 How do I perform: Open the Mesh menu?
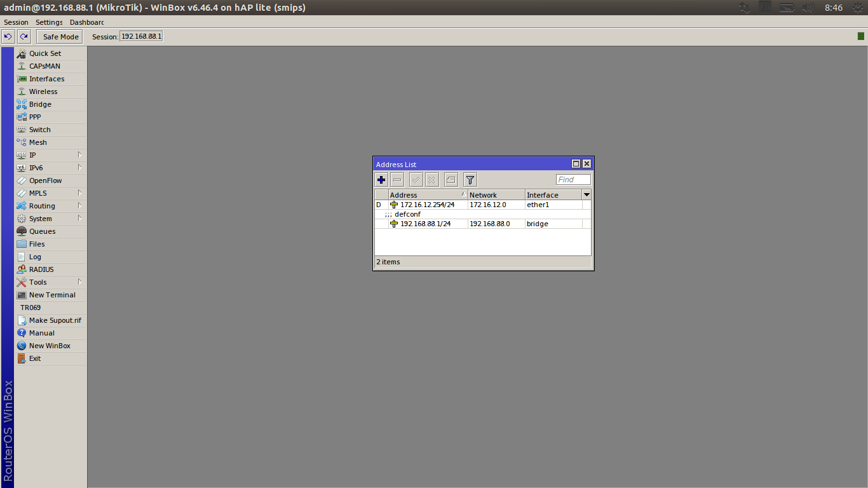[50, 142]
